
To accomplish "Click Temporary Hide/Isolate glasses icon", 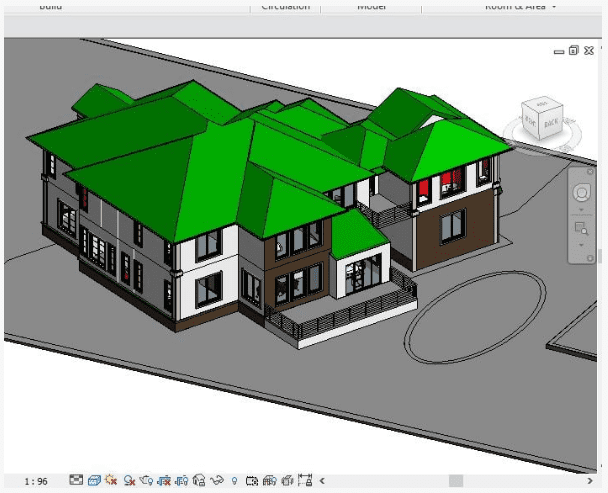I will [x=216, y=481].
